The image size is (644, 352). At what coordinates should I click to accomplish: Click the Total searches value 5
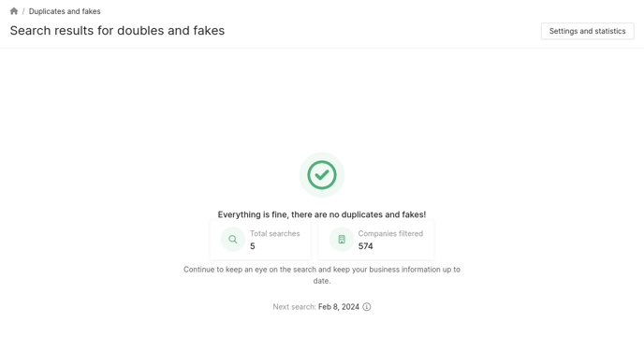tap(253, 246)
